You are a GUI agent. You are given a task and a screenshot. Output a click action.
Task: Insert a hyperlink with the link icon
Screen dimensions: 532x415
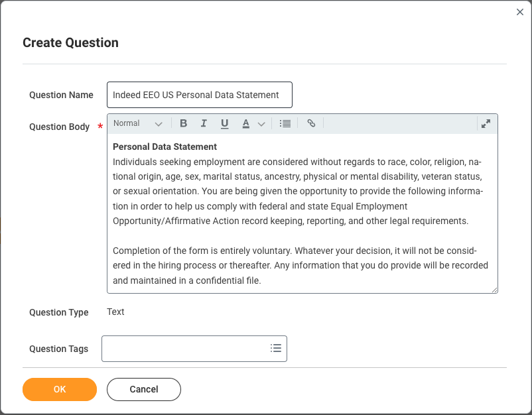coord(311,123)
